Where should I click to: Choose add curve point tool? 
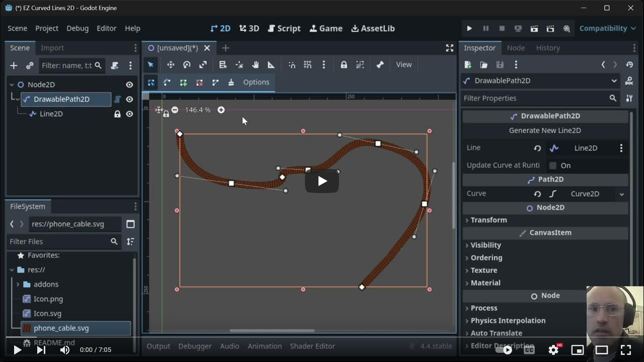[x=183, y=82]
